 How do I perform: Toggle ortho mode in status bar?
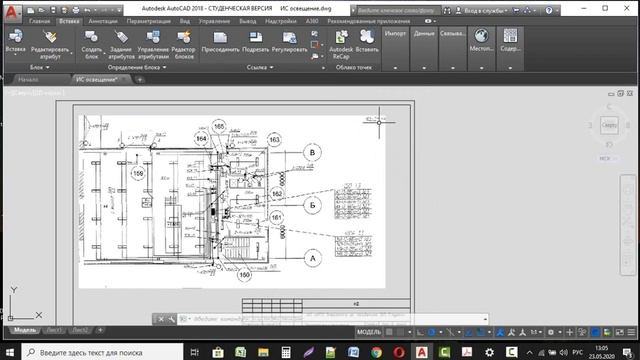click(x=420, y=332)
